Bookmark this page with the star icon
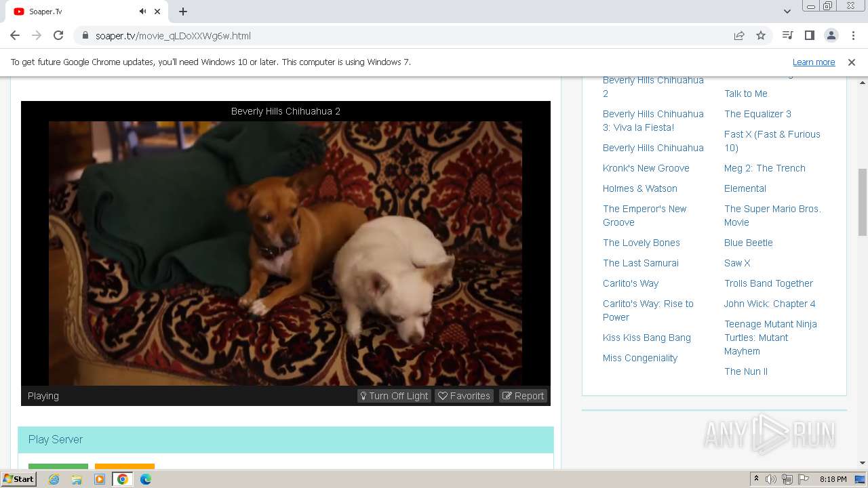 coord(761,36)
